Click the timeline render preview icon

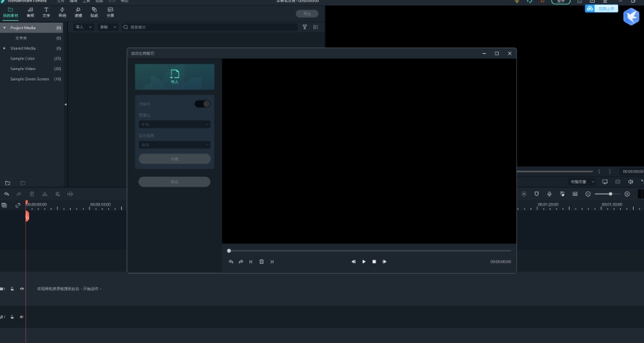pyautogui.click(x=523, y=194)
